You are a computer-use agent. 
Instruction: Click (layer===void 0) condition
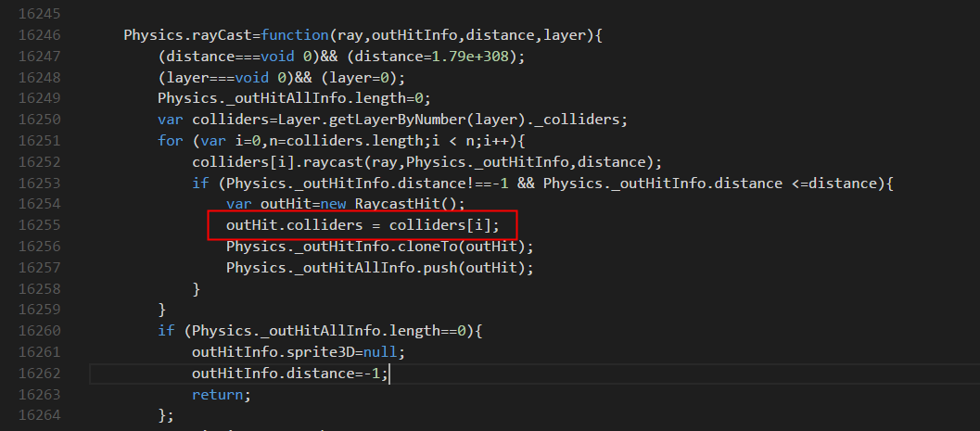pos(226,78)
